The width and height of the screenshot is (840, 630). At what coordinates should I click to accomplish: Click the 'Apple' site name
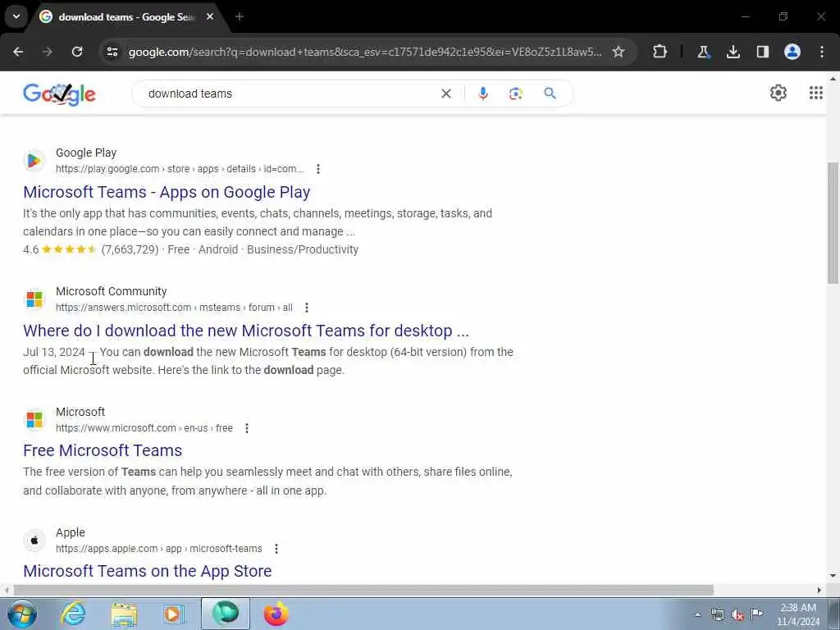click(71, 532)
